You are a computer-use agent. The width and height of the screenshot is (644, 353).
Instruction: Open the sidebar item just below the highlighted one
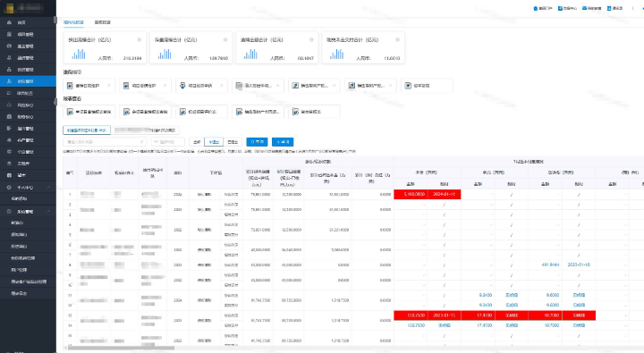click(28, 93)
